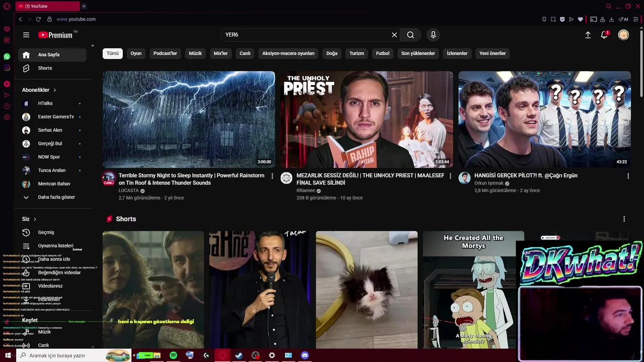Clear the search box with the X icon
644x362 pixels.
[394, 35]
